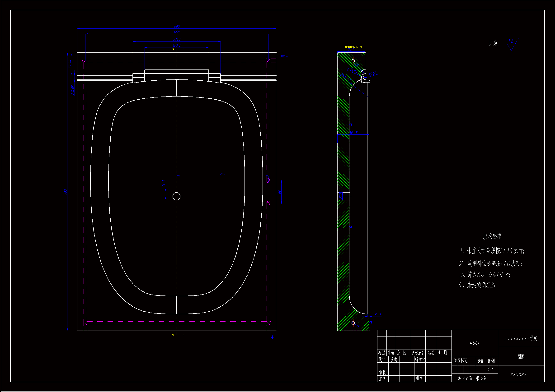The height and width of the screenshot is (392, 555).
Task: Select the 技术要求 heading text
Action: (492, 236)
